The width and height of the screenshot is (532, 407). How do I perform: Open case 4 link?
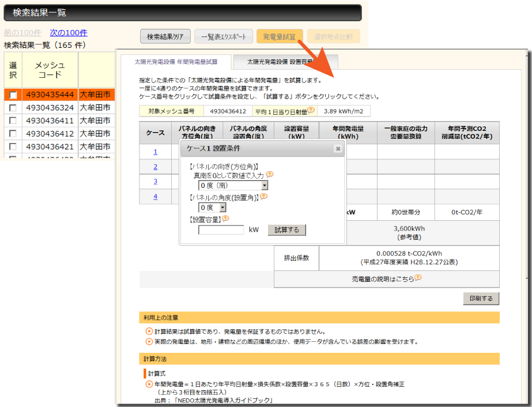coord(156,196)
